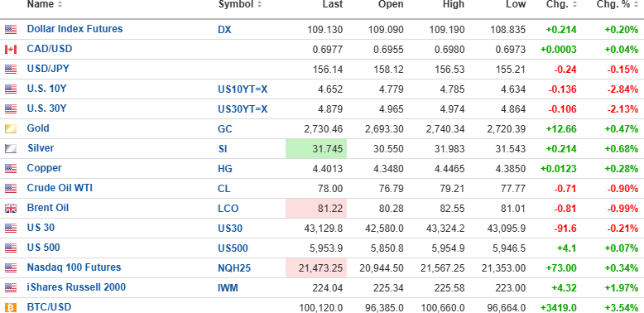This screenshot has height=313, width=644.
Task: Open the Crude Oil WTI instrument page
Action: tap(60, 188)
